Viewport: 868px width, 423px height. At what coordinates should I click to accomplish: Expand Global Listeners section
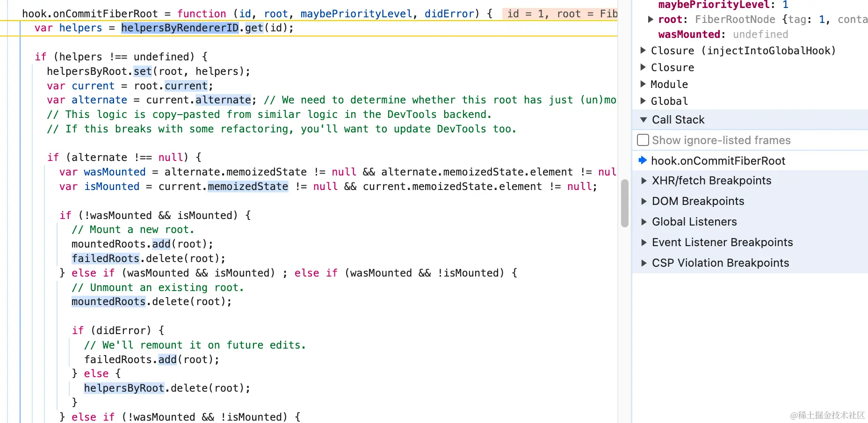644,222
